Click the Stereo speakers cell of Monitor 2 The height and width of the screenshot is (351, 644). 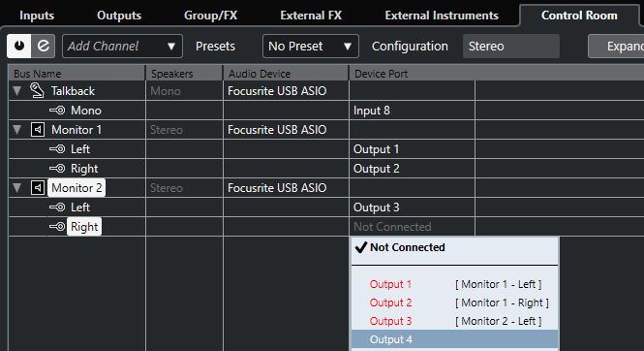tap(184, 188)
